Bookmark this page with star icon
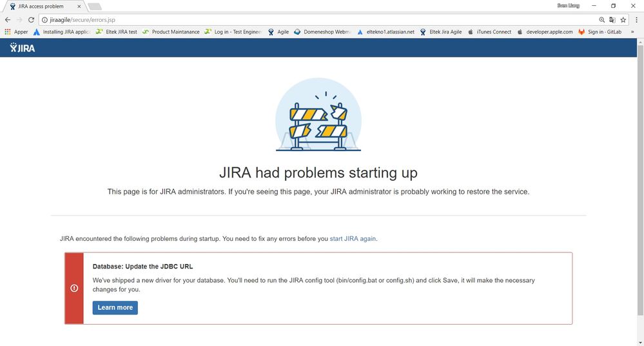Image resolution: width=644 pixels, height=346 pixels. click(623, 20)
